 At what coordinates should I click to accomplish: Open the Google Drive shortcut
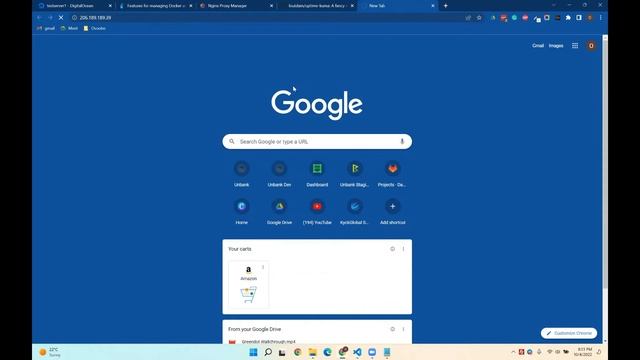point(279,212)
